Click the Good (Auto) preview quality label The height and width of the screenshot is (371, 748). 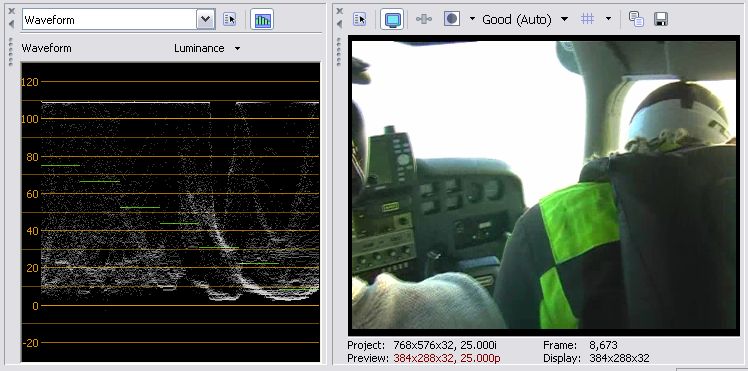(517, 20)
